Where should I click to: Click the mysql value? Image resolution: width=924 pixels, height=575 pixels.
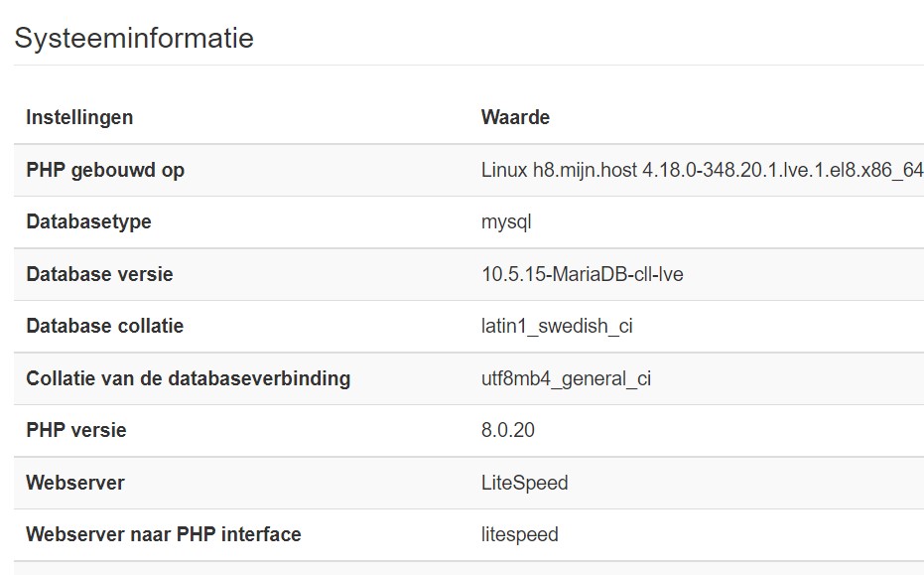[x=506, y=222]
